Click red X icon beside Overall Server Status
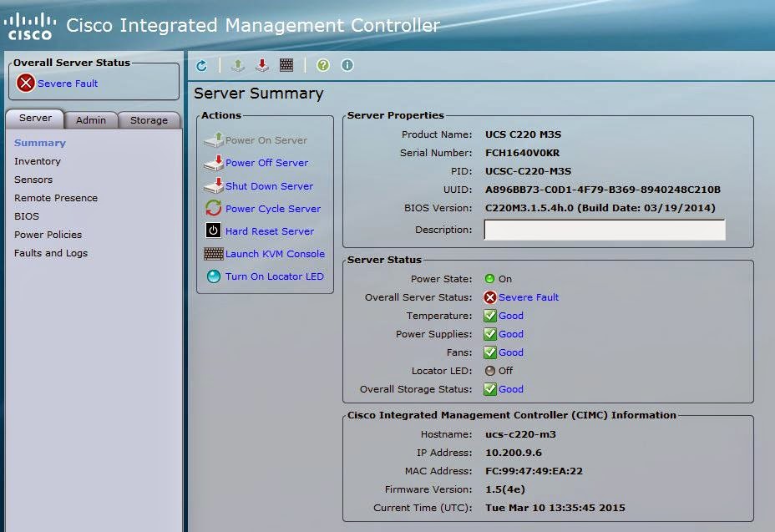775x532 pixels. [x=490, y=297]
